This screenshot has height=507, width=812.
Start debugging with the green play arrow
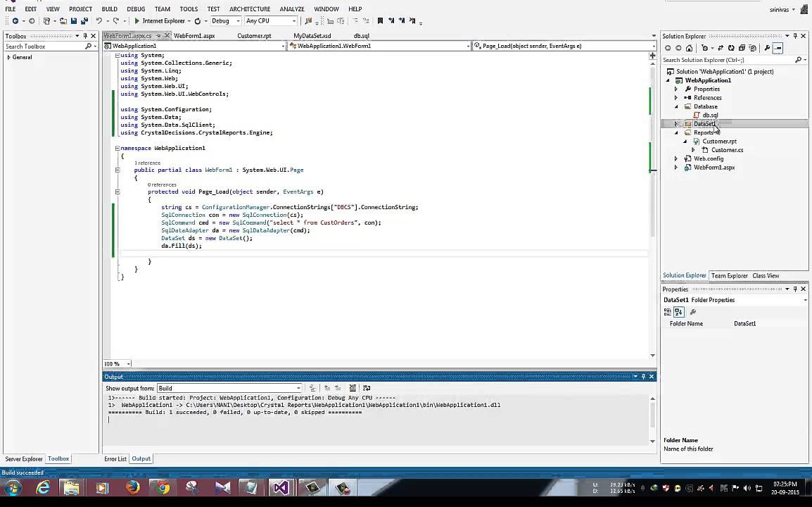coord(137,20)
